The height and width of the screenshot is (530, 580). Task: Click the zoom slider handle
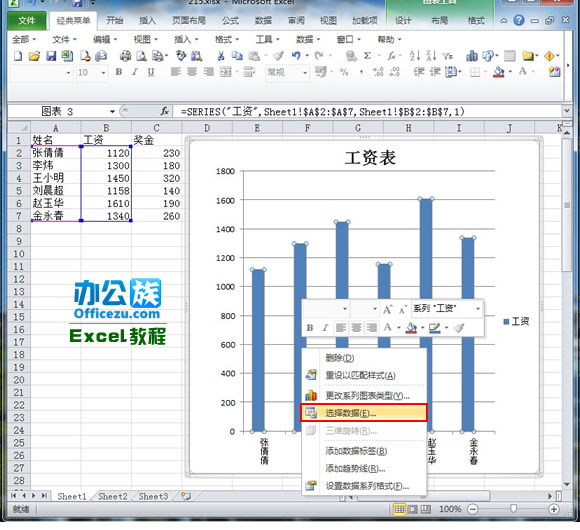(513, 509)
